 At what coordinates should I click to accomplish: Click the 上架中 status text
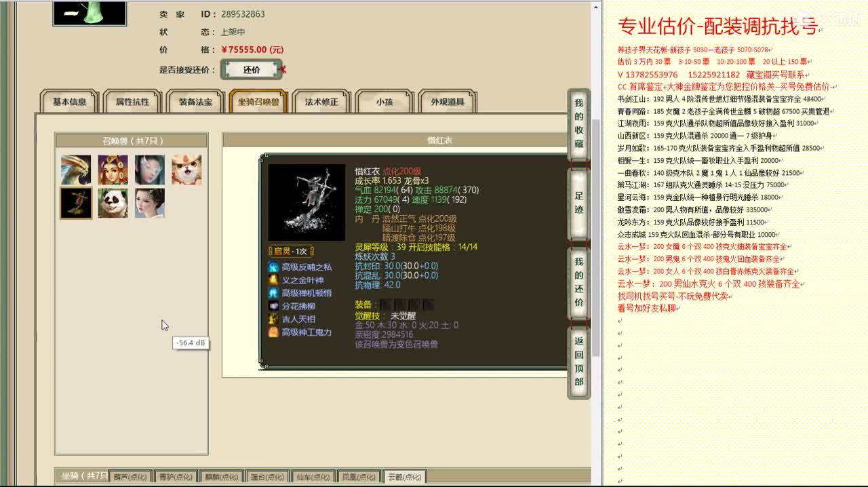[233, 32]
